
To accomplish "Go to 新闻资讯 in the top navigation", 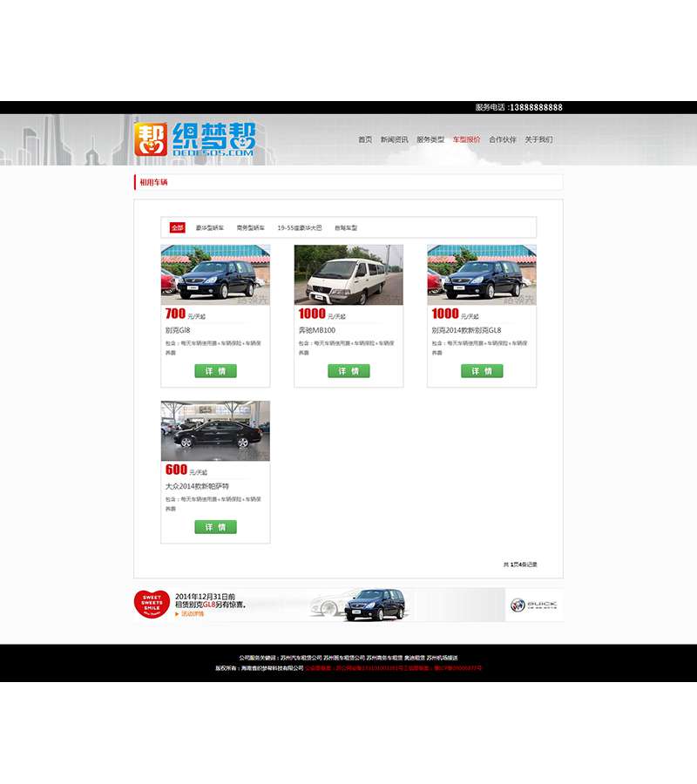I will [x=394, y=139].
